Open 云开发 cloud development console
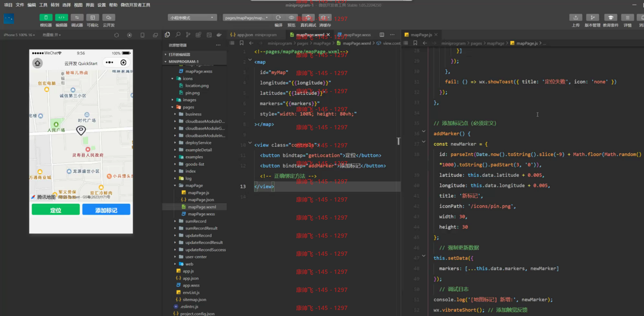 coord(109,17)
